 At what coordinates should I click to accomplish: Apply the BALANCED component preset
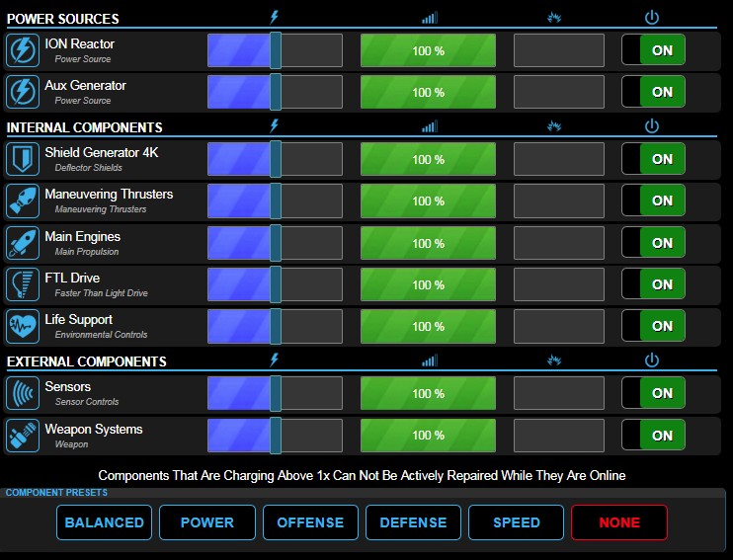coord(105,522)
